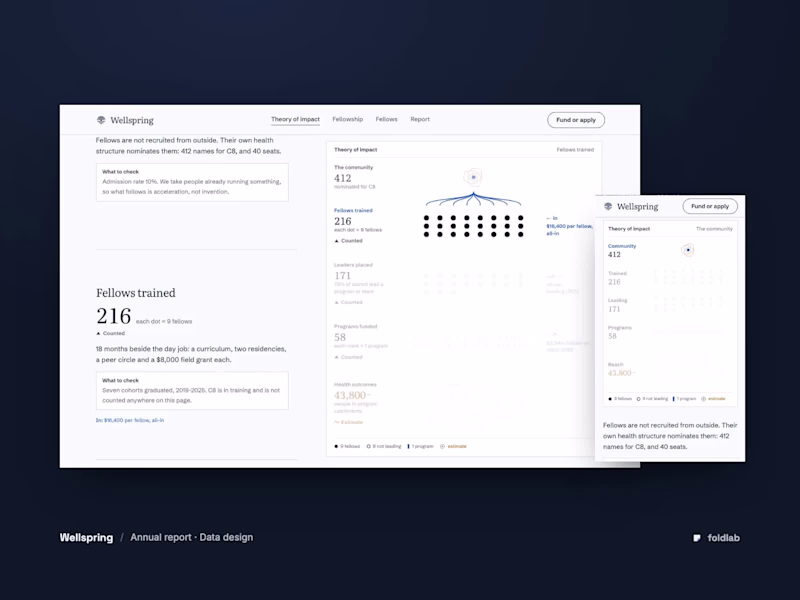
Task: Select the community node icon in the mobile chart
Action: (688, 250)
